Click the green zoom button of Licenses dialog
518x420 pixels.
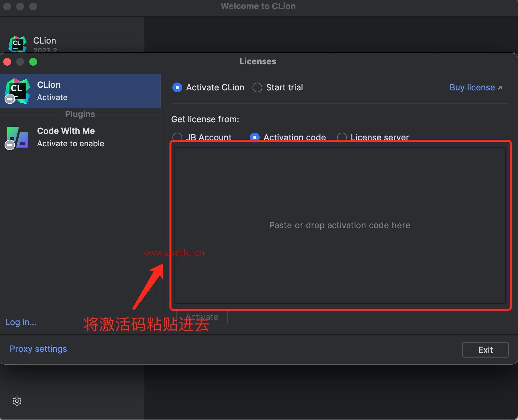[x=33, y=62]
